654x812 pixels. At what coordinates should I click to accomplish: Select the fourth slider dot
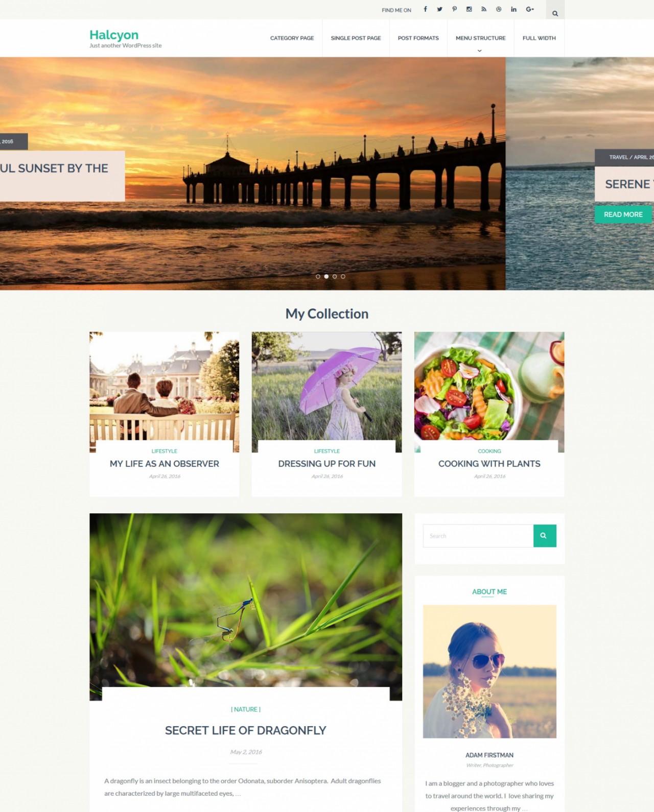[343, 276]
